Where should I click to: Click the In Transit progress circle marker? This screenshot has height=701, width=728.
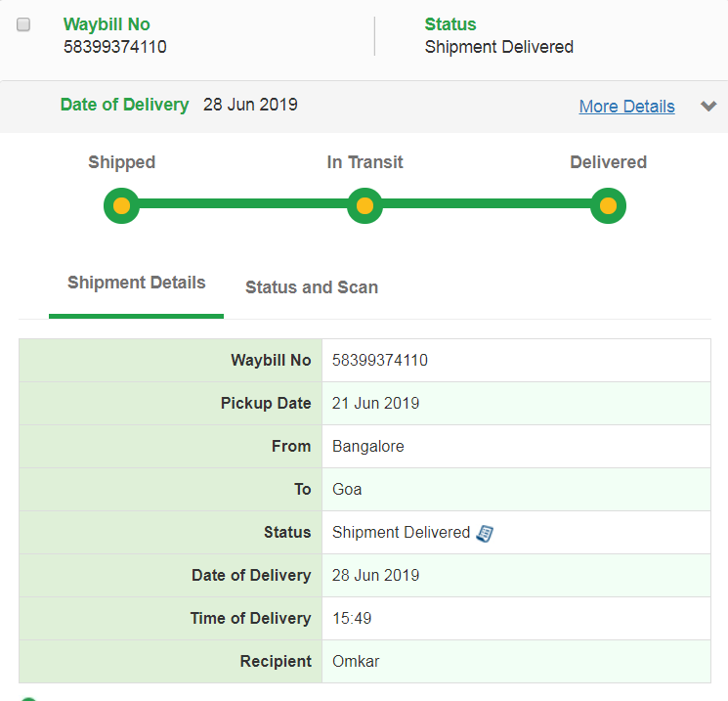[364, 206]
